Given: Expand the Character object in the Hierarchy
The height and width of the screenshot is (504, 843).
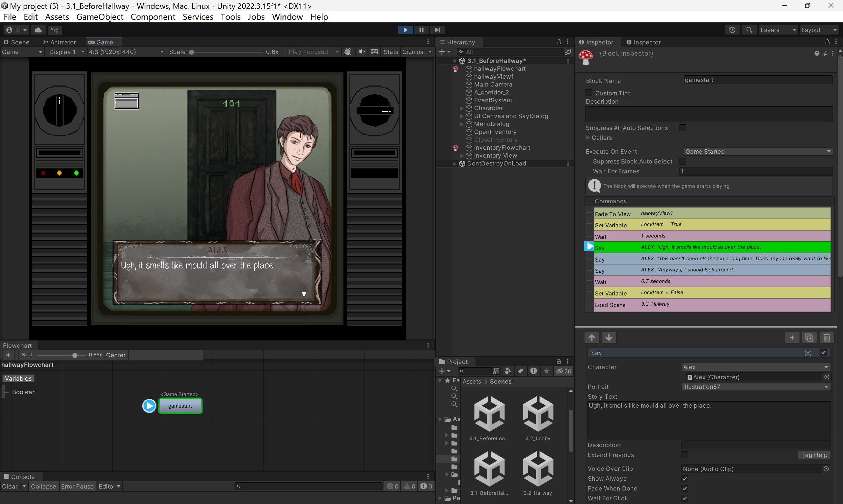Looking at the screenshot, I should (461, 108).
